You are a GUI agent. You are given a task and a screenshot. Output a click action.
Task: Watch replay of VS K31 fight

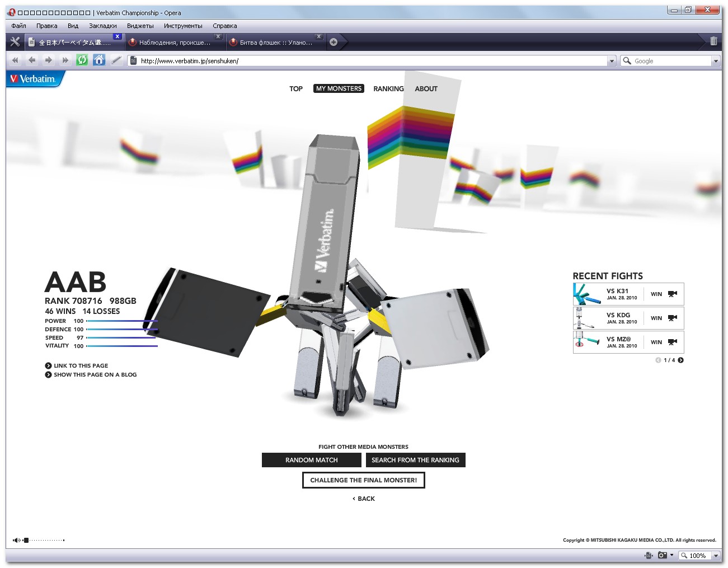coord(673,294)
